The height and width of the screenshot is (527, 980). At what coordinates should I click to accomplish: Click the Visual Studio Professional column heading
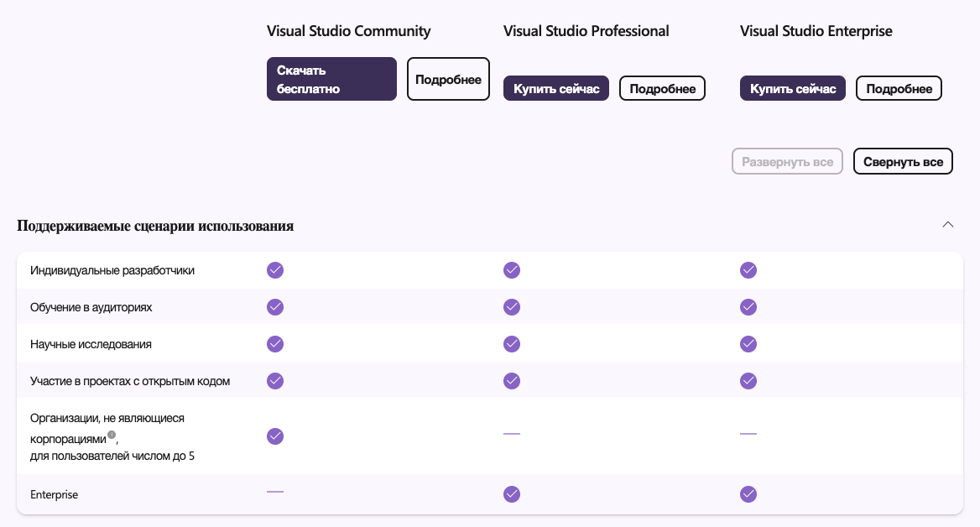point(586,31)
